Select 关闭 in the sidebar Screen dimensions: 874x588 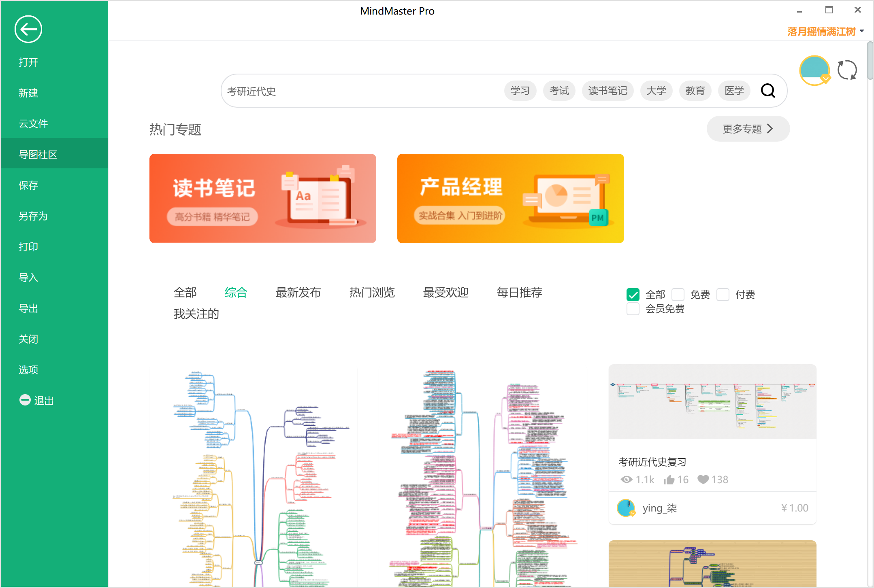(54, 339)
